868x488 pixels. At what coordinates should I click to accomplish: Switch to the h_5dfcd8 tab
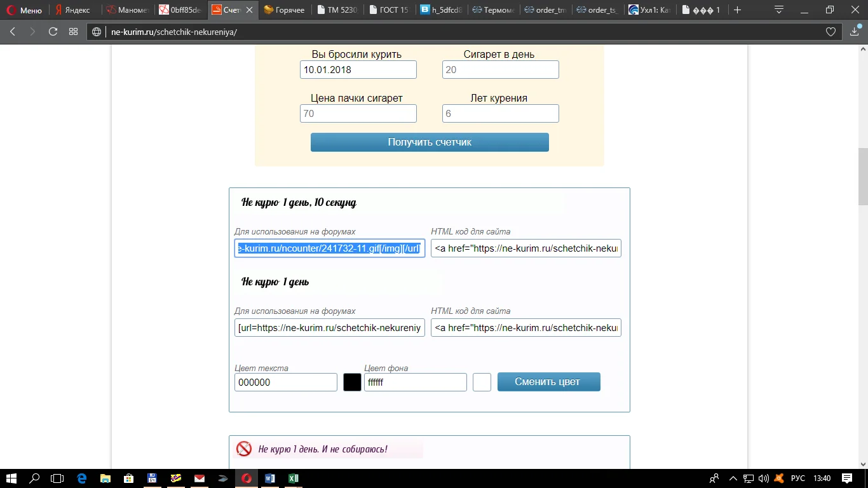pyautogui.click(x=441, y=10)
